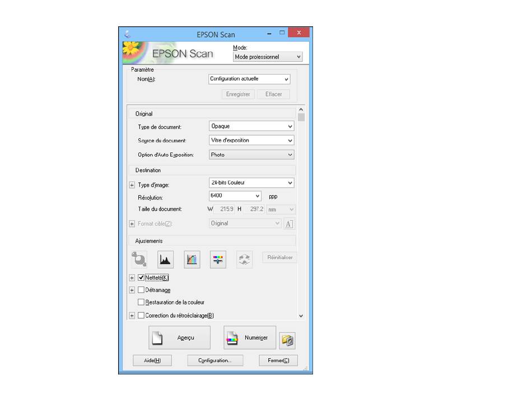Screen dimensions: 532x398
Task: Click the vertical scrollbar thumb
Action: click(x=301, y=118)
